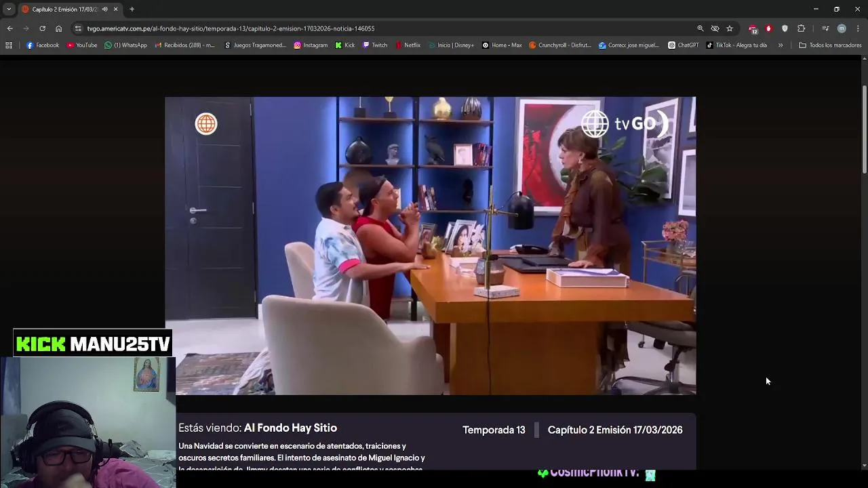Viewport: 868px width, 488px height.
Task: Open the Extensions puzzle menu
Action: coord(801,28)
